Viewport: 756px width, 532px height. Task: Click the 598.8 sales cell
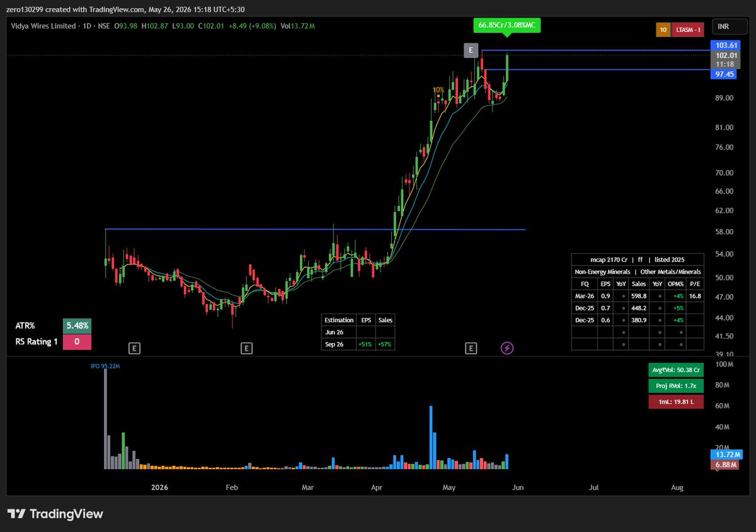[x=639, y=296]
